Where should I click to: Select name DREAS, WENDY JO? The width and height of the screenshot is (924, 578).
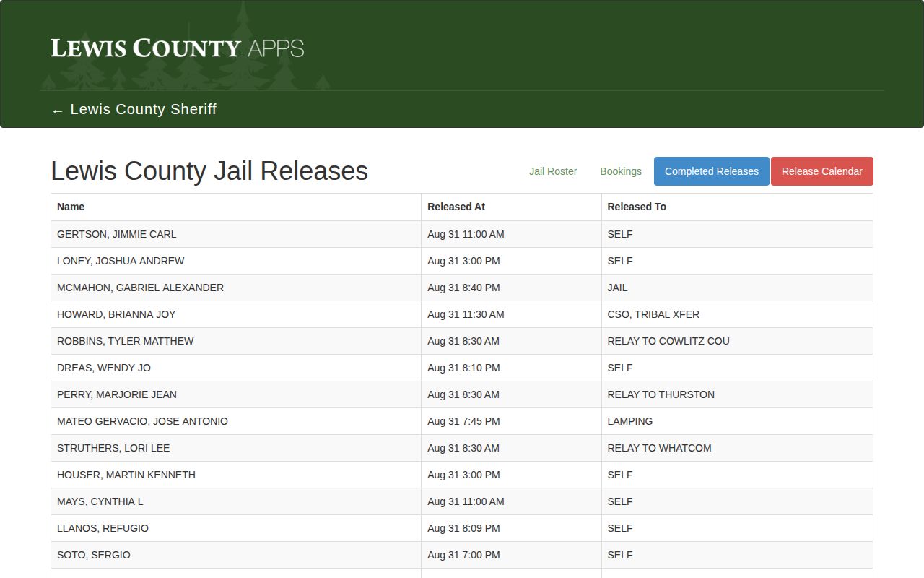104,368
